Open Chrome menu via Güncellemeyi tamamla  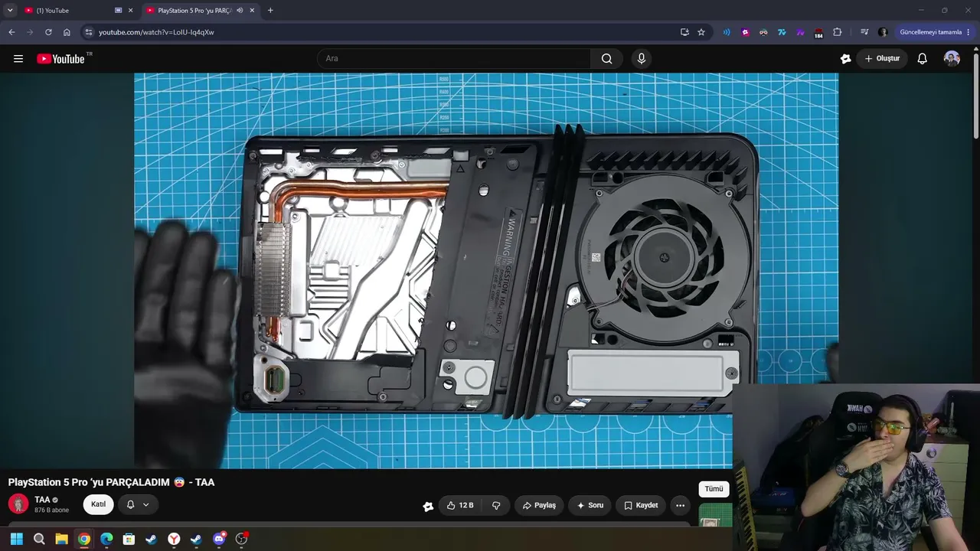pyautogui.click(x=935, y=32)
